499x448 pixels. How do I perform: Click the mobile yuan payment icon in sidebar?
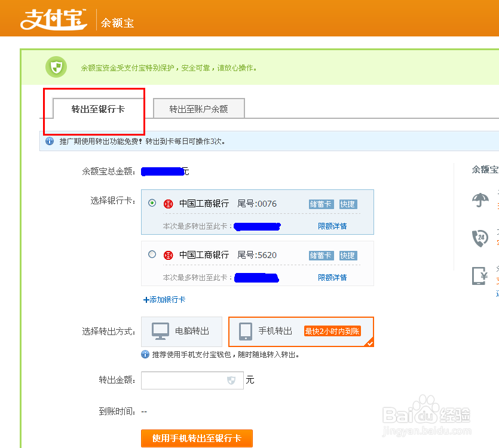pos(480,276)
